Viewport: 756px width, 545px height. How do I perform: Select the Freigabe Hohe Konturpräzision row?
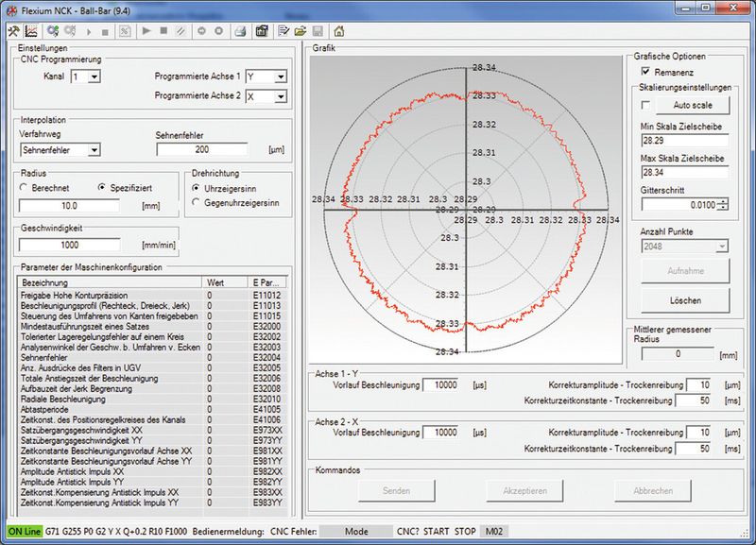(x=152, y=296)
